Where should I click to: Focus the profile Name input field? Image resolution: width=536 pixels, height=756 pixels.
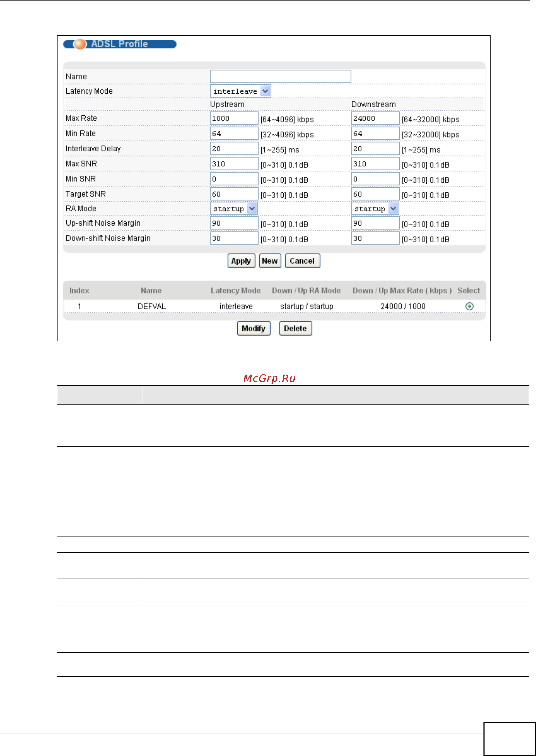[x=280, y=76]
